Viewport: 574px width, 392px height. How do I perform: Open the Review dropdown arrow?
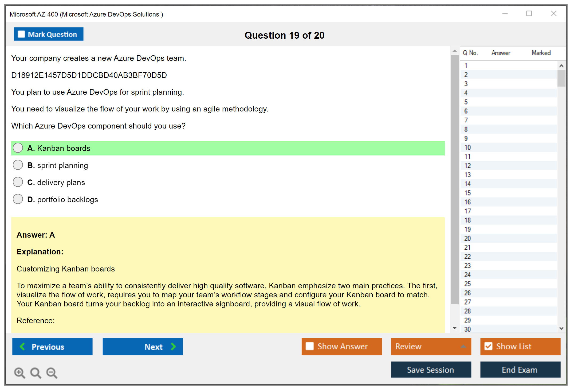(463, 346)
